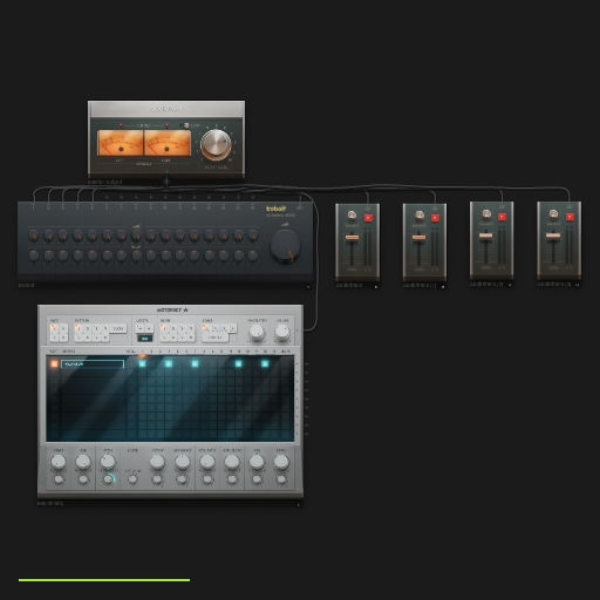Toggle the red button on the last fader module
Screen dimensions: 600x600
[570, 217]
